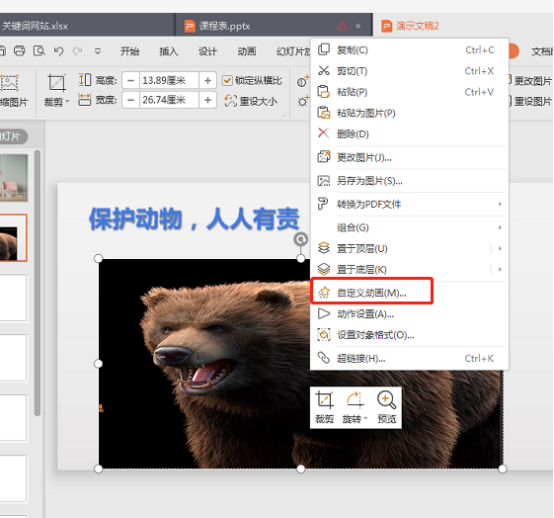Click the contrast circle icon in ribbon

[x=302, y=82]
